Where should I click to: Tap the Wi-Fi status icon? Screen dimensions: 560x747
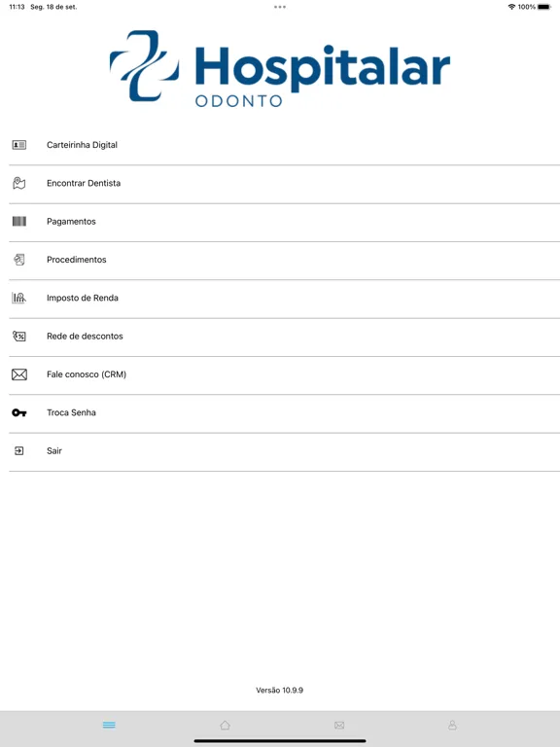pyautogui.click(x=511, y=7)
